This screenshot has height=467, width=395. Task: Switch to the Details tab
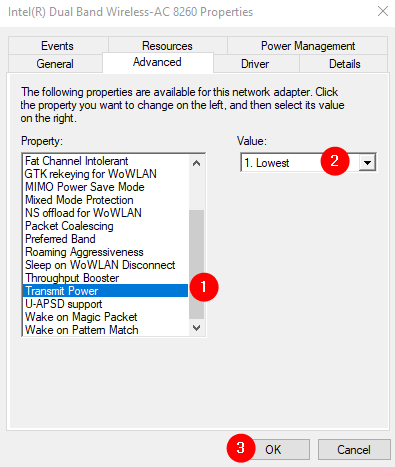pyautogui.click(x=345, y=64)
